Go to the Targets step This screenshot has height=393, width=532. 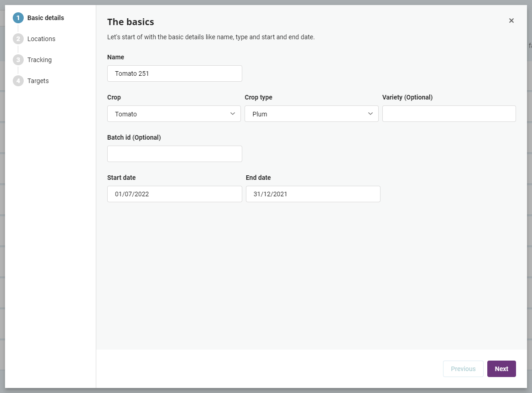click(x=38, y=81)
